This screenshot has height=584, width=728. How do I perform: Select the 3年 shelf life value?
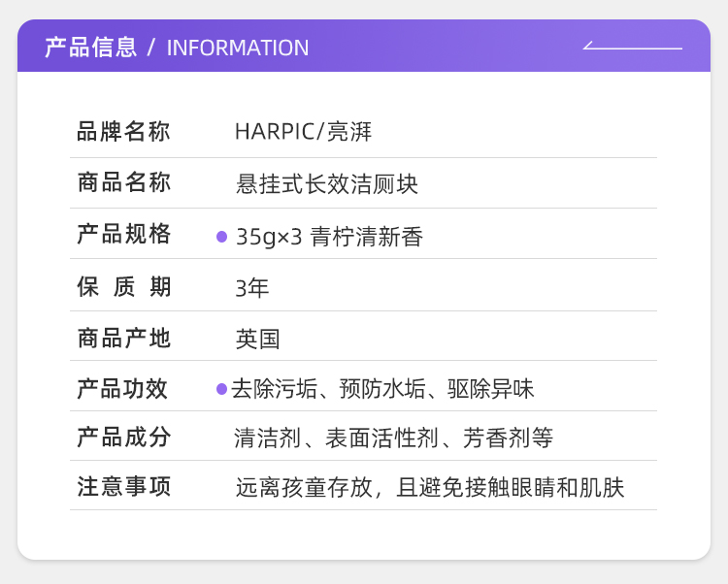[252, 288]
